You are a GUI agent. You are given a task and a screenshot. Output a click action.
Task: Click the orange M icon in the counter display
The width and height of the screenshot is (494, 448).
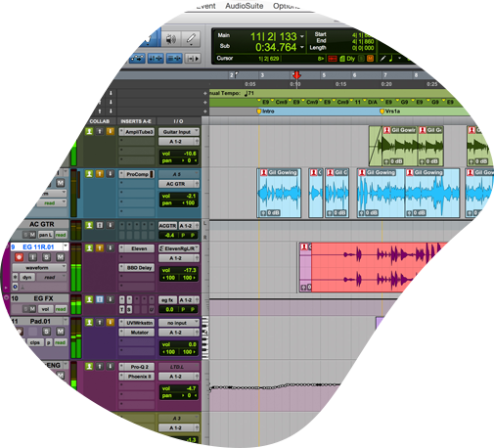point(370,59)
